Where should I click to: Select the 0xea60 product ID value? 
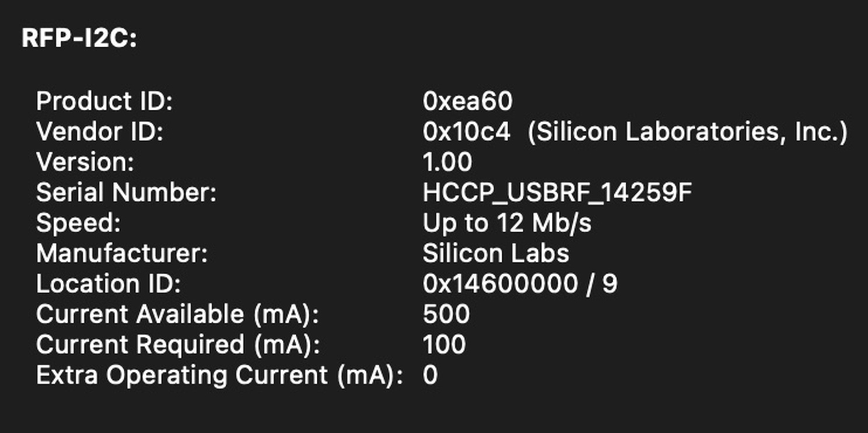467,102
